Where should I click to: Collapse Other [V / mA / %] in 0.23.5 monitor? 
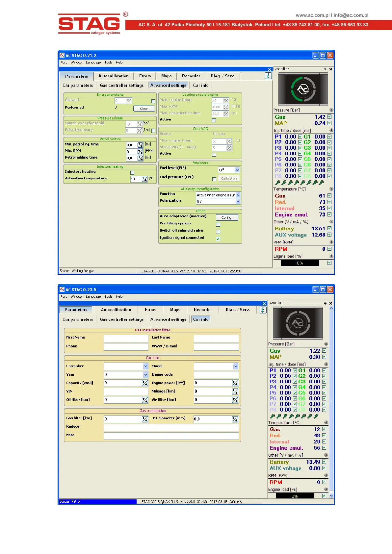[x=326, y=455]
